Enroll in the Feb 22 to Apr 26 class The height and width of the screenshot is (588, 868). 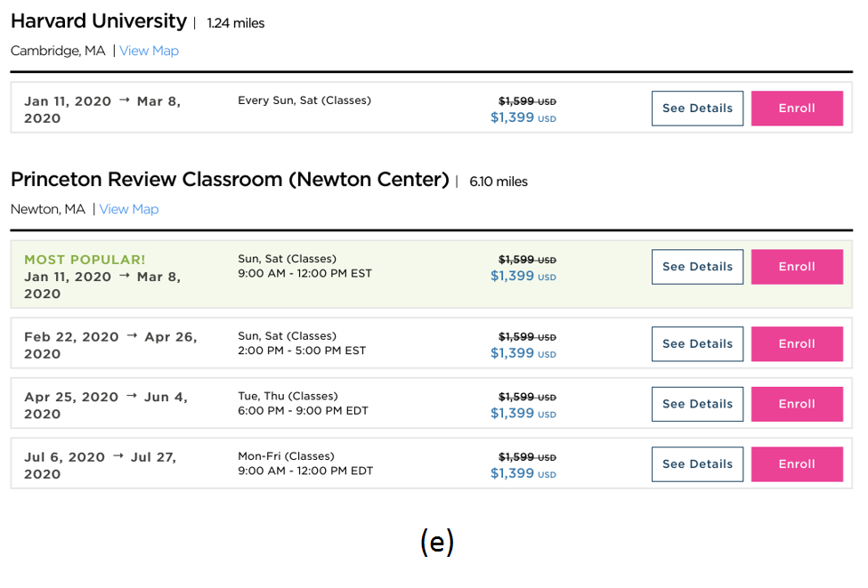click(x=797, y=344)
